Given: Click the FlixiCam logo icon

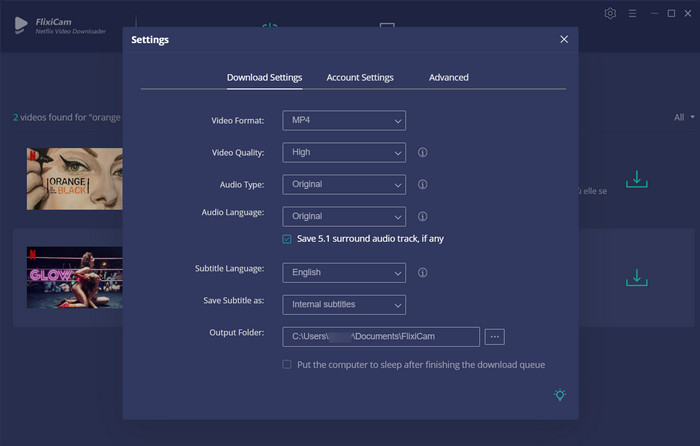Looking at the screenshot, I should tap(21, 25).
